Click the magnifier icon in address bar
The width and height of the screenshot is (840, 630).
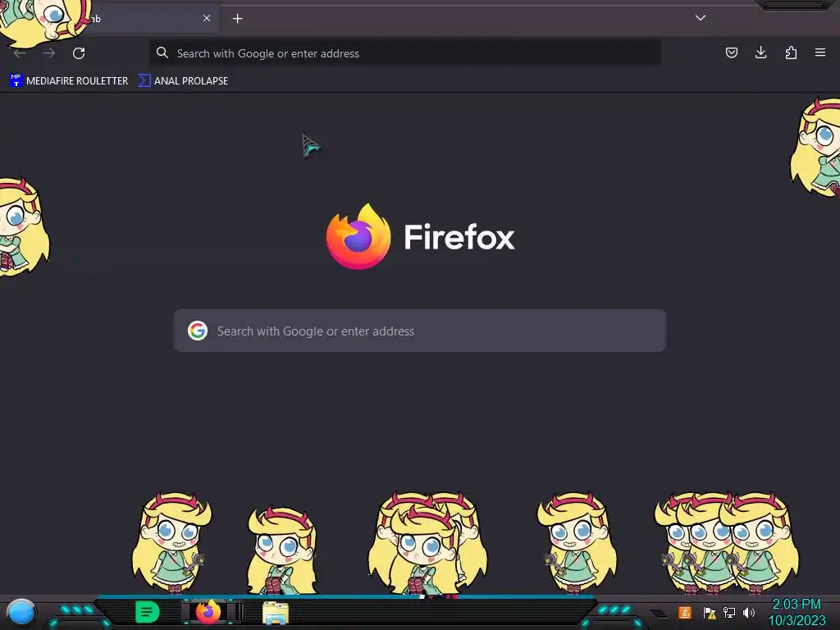pyautogui.click(x=162, y=52)
